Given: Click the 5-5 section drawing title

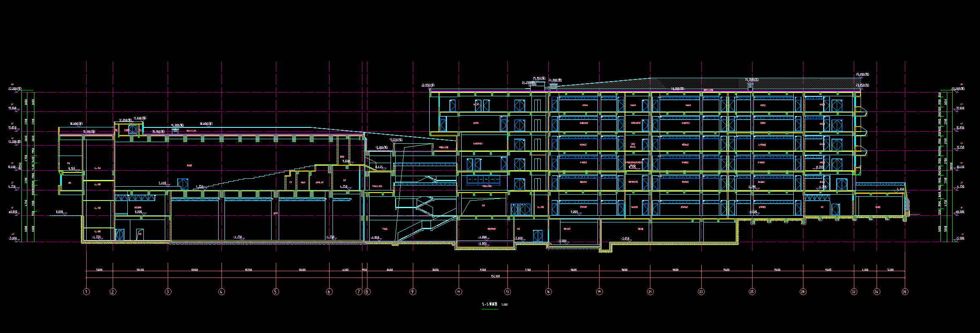Looking at the screenshot, I should click(x=489, y=304).
